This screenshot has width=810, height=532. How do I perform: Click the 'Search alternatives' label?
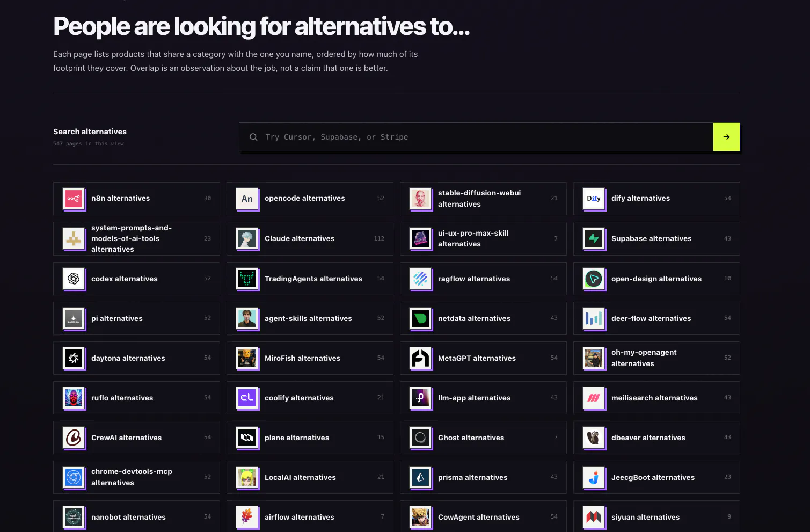pos(90,132)
